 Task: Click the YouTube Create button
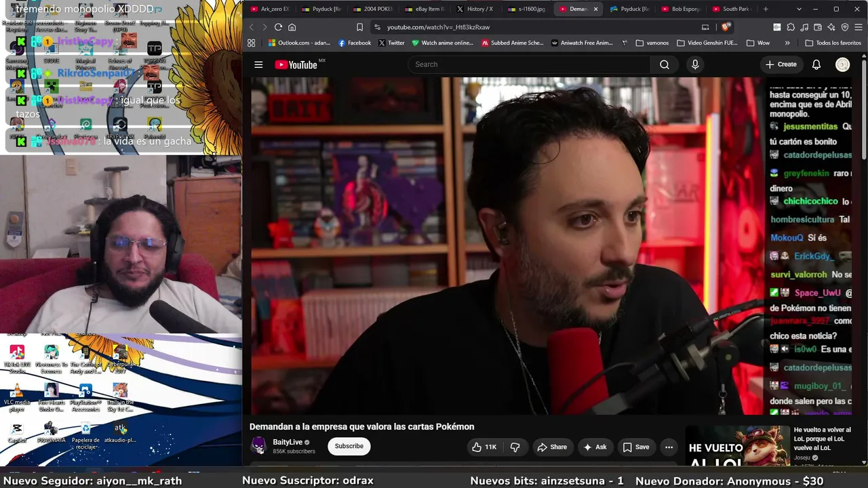781,64
